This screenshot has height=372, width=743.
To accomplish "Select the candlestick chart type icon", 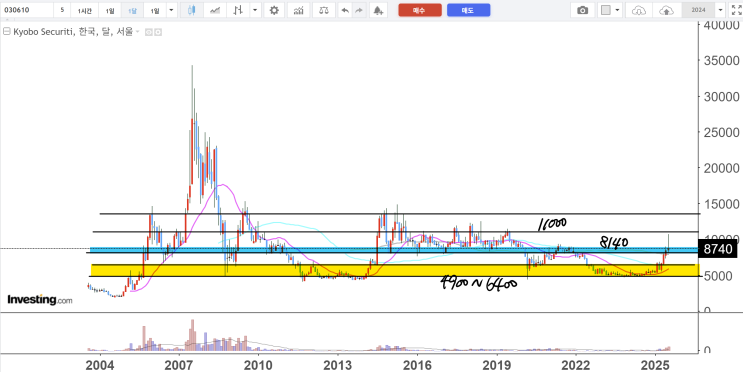I will coord(191,10).
